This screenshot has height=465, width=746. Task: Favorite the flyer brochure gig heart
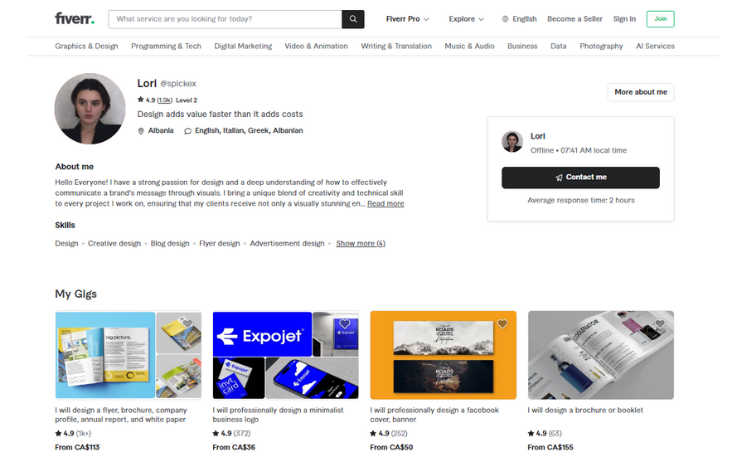187,324
